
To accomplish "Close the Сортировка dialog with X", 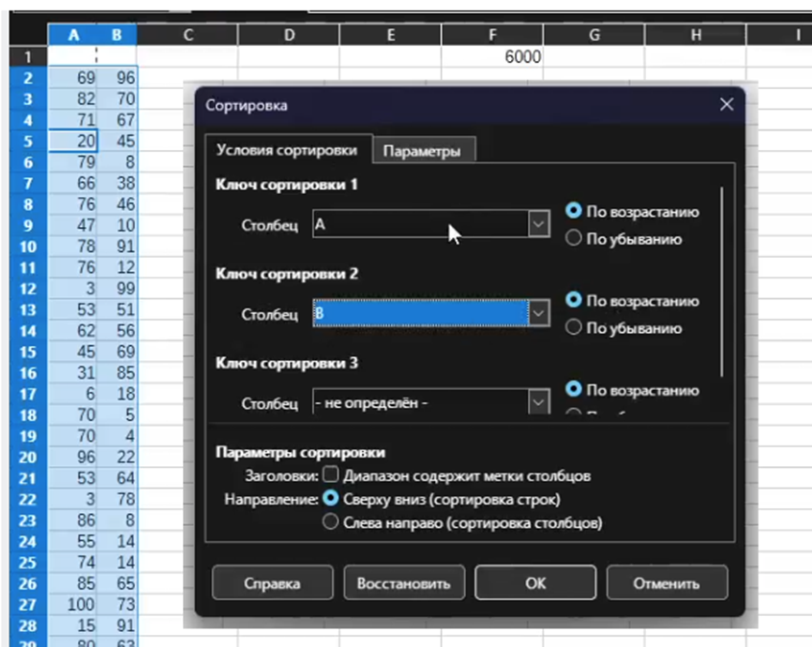I will [x=726, y=105].
